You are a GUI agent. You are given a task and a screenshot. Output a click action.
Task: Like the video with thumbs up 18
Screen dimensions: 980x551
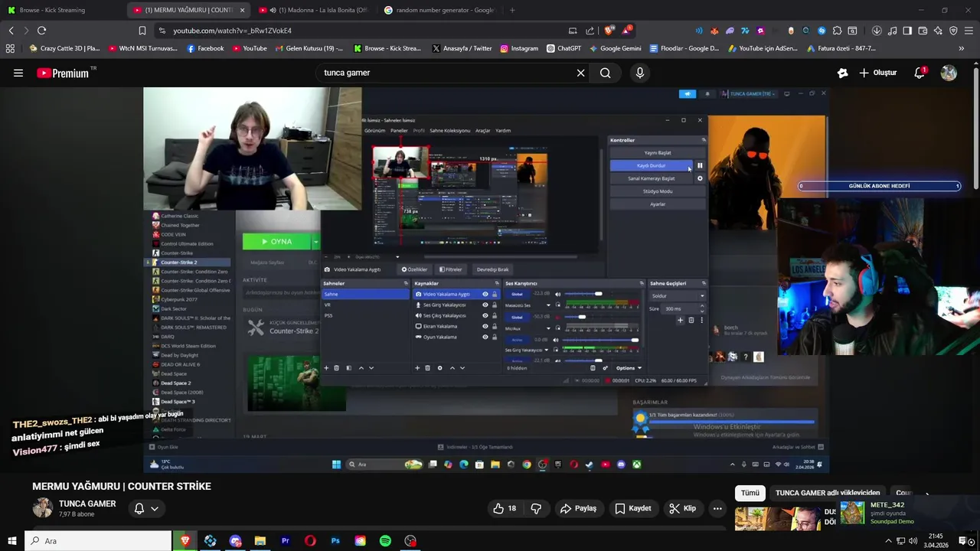coord(504,508)
